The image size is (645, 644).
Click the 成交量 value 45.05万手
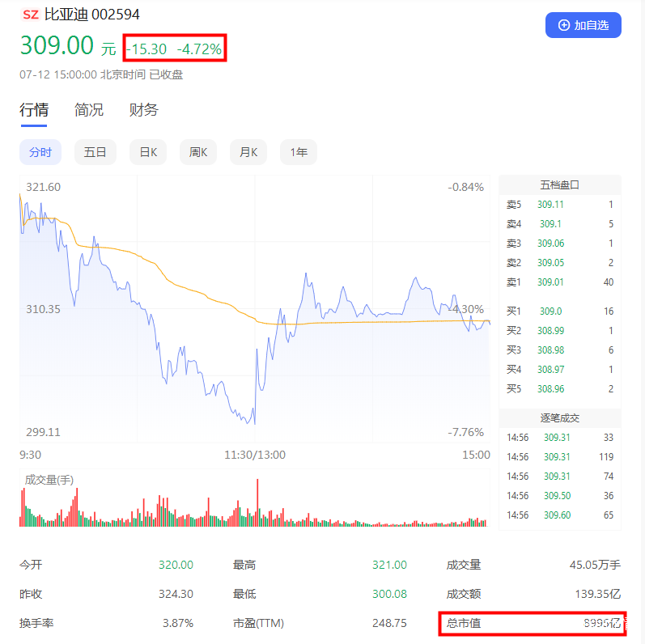[x=595, y=565]
